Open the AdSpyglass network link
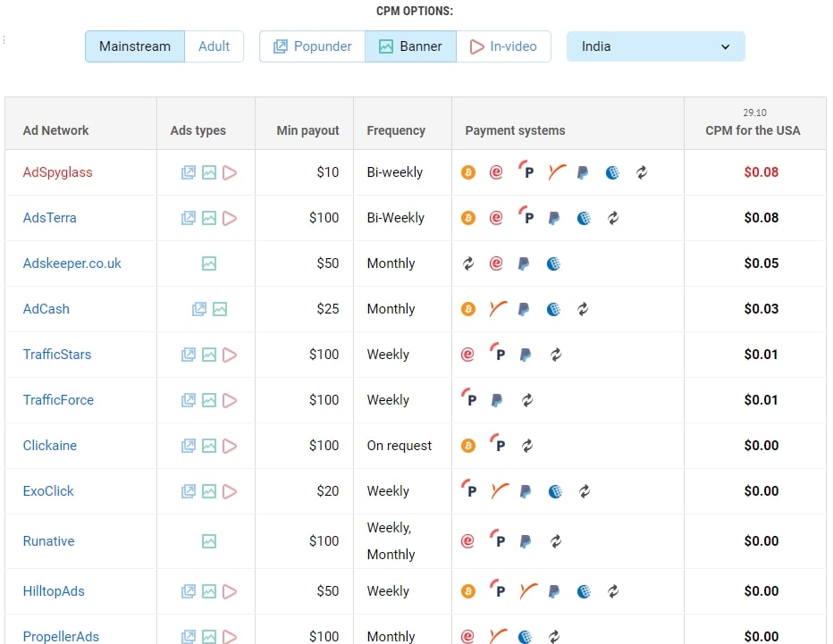Image resolution: width=833 pixels, height=644 pixels. (57, 172)
